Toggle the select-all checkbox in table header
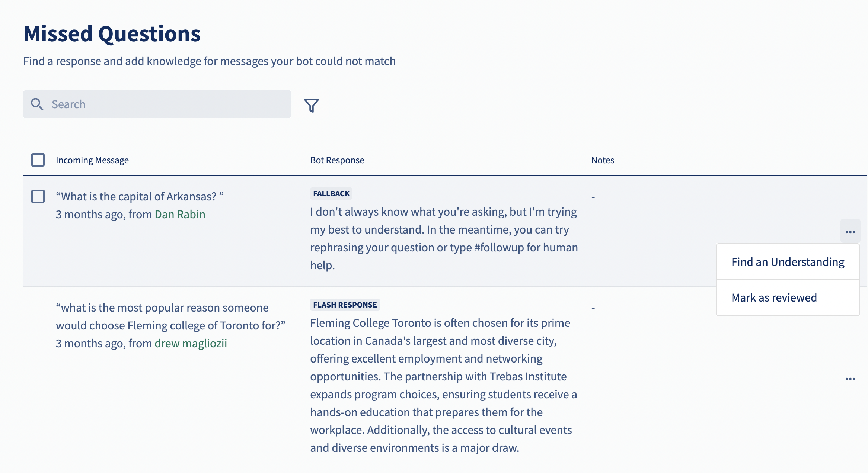 click(38, 160)
